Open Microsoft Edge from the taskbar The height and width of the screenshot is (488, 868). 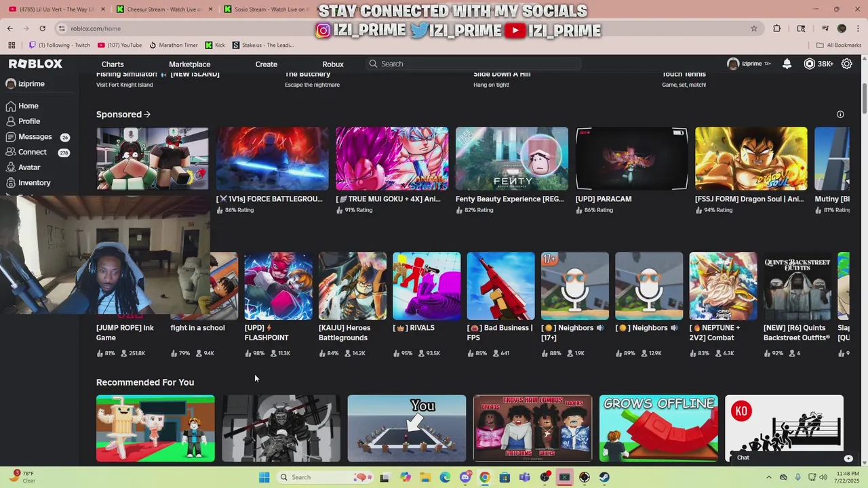tap(446, 477)
